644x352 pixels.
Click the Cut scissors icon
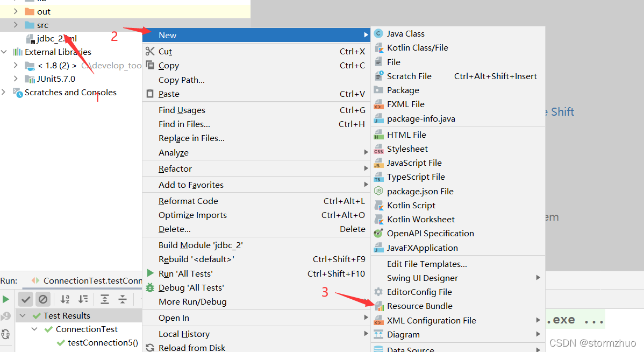(x=150, y=52)
